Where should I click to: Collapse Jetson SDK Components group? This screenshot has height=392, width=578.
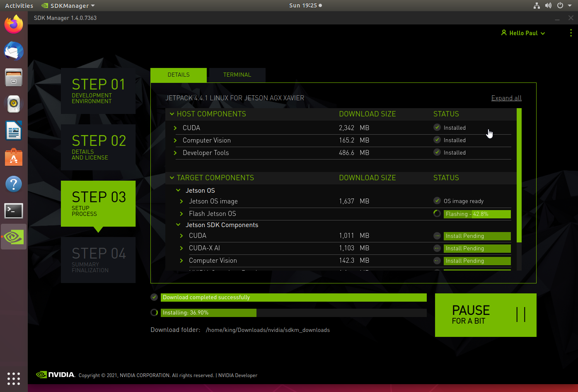click(x=178, y=225)
